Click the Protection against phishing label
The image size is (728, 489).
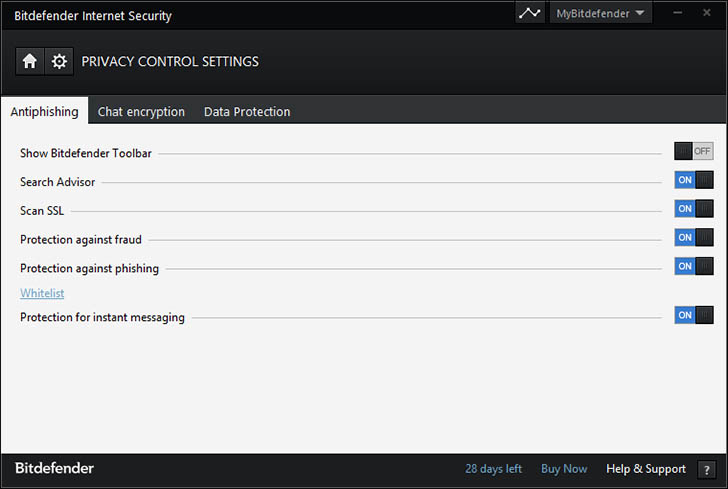90,268
